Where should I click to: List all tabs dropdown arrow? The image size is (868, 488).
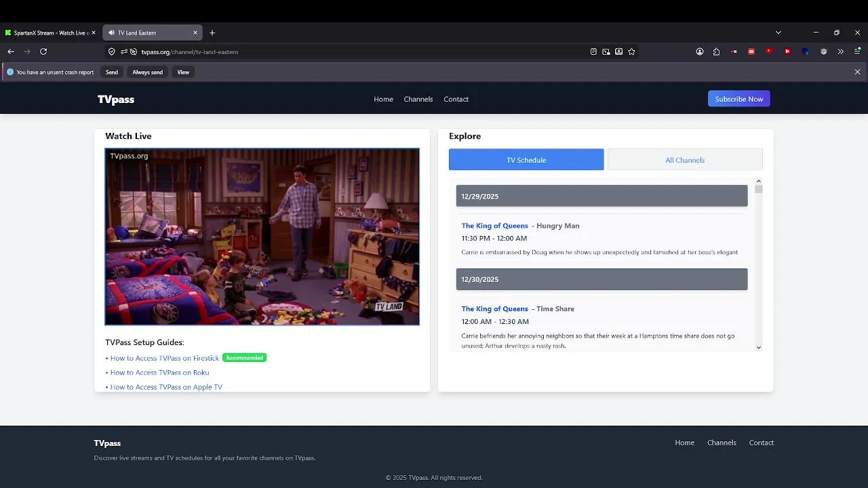(778, 33)
